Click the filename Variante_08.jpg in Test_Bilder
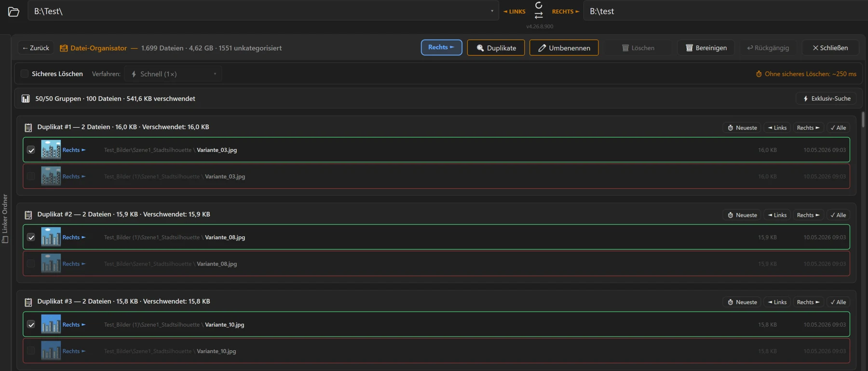This screenshot has width=868, height=371. click(x=217, y=264)
